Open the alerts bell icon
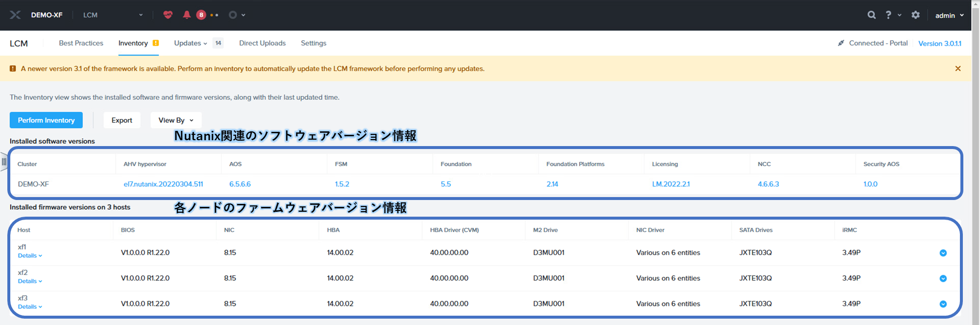 [187, 15]
